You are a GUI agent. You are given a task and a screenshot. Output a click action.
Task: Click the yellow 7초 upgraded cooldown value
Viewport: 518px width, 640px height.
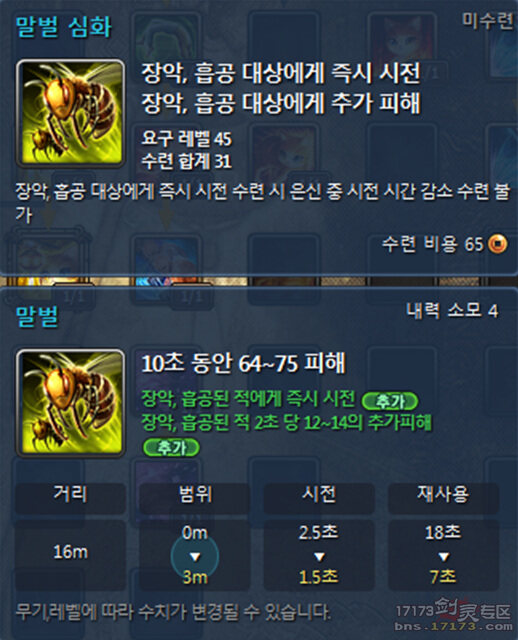[443, 577]
